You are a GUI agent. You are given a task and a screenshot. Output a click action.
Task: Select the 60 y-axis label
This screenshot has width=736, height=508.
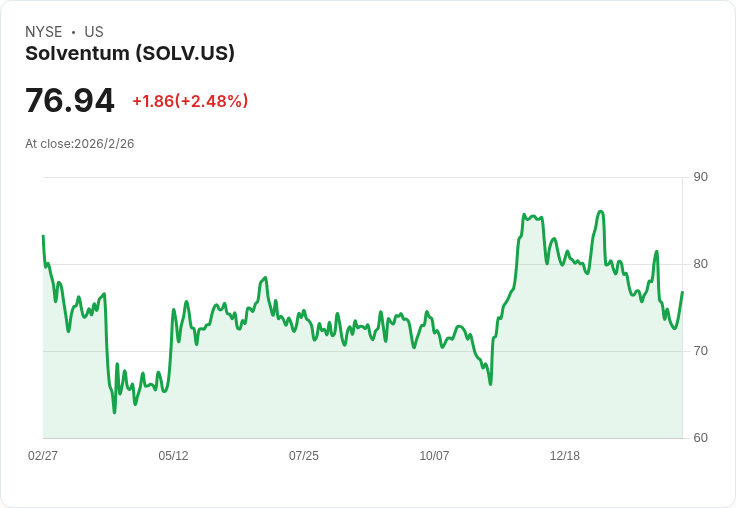coord(700,438)
